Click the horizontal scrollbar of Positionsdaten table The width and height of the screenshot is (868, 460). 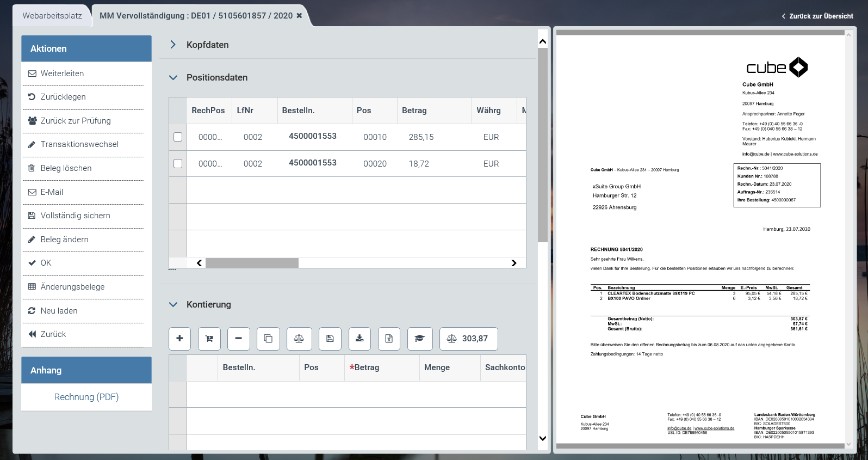(x=252, y=263)
